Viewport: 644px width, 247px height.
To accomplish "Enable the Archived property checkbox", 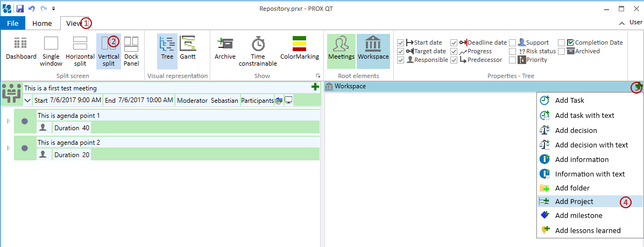I will [x=561, y=51].
